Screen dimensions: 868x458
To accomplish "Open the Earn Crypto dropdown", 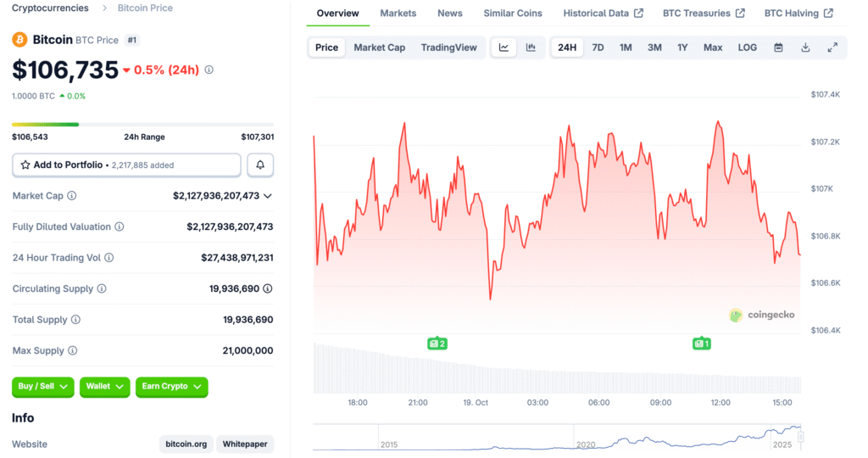I will click(172, 387).
